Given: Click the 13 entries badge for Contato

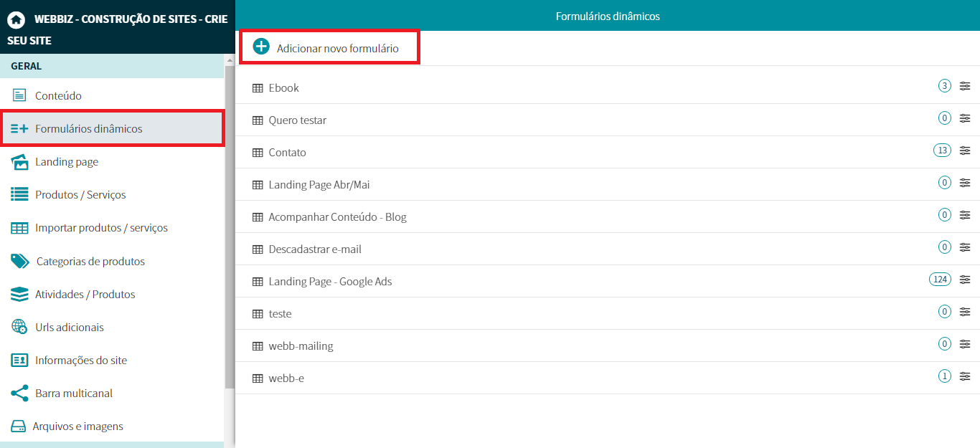Looking at the screenshot, I should [x=942, y=151].
